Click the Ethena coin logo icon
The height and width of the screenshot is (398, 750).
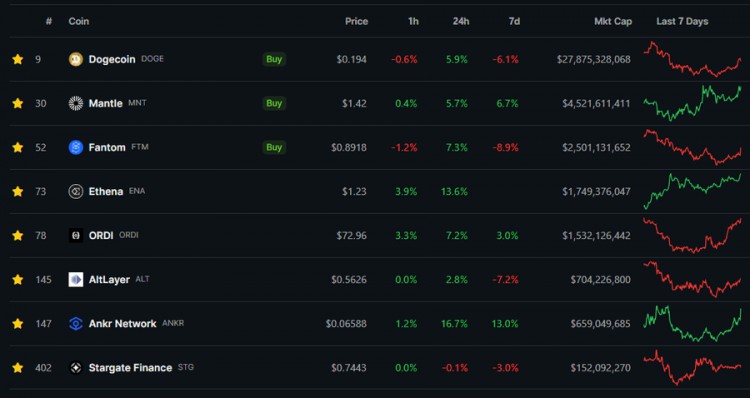(76, 191)
